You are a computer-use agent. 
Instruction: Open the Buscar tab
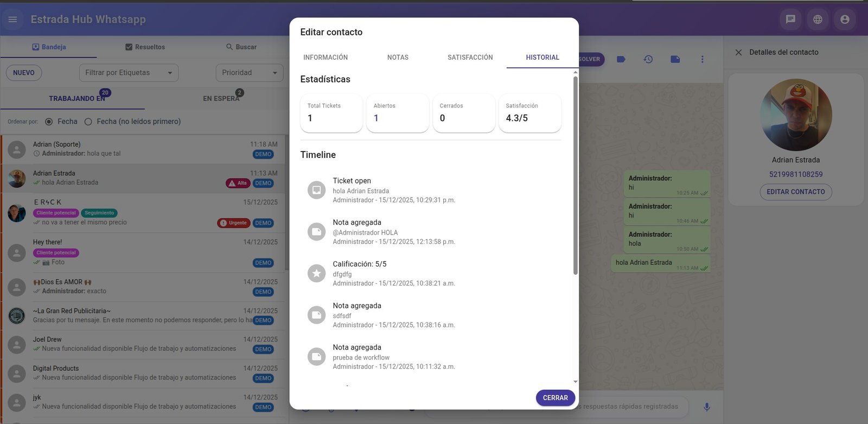(241, 47)
